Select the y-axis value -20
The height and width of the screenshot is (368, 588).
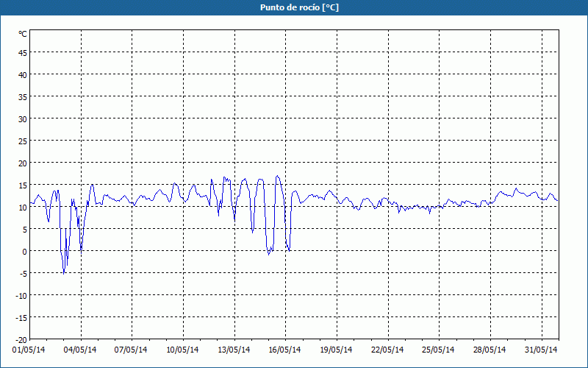coord(21,340)
